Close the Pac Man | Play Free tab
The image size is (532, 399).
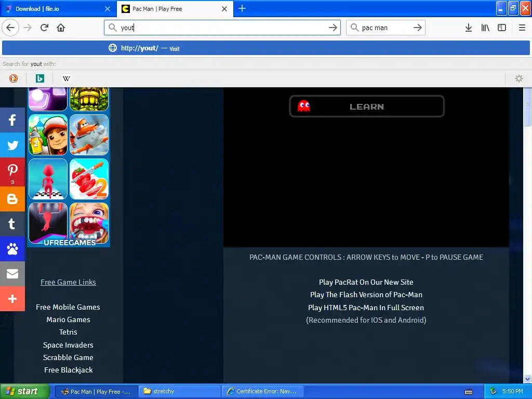224,9
